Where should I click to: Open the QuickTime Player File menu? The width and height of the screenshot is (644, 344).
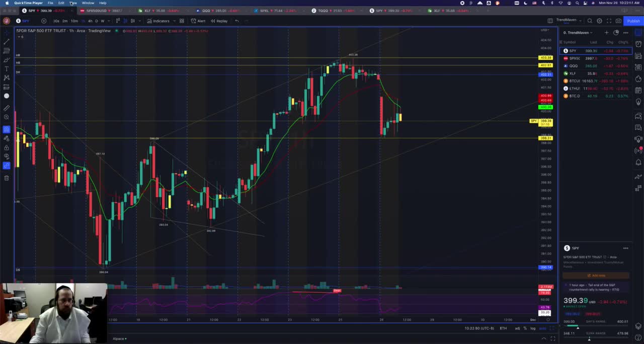point(50,3)
